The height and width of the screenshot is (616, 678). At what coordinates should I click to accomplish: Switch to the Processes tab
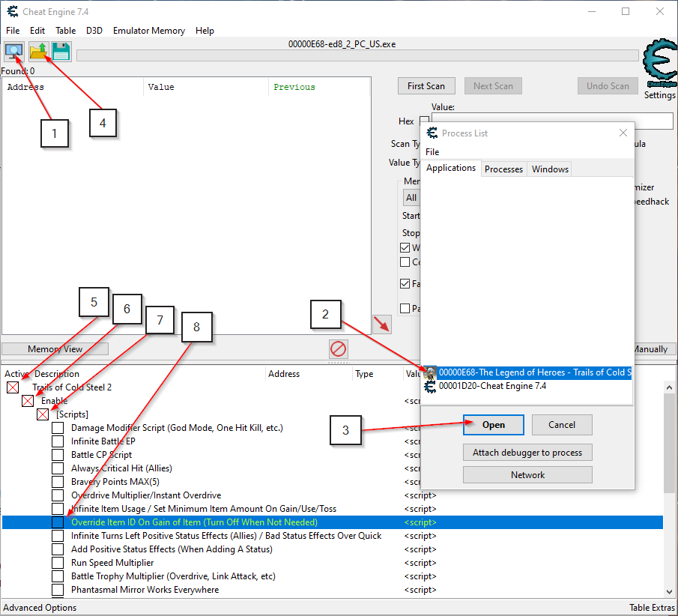[503, 169]
